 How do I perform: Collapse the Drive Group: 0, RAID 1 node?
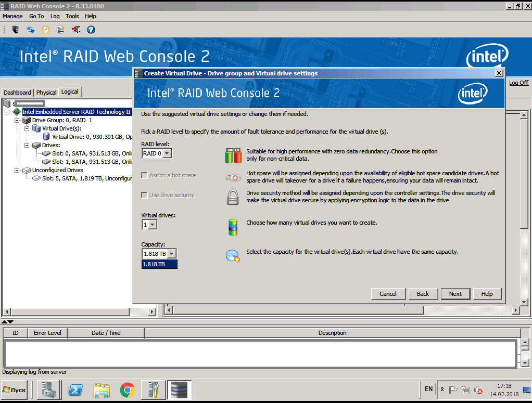[x=17, y=120]
